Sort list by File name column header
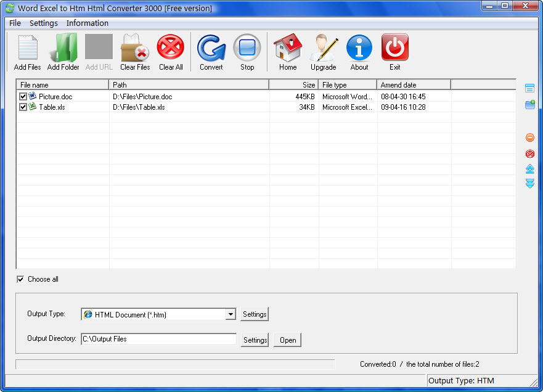The height and width of the screenshot is (392, 543). tap(62, 84)
